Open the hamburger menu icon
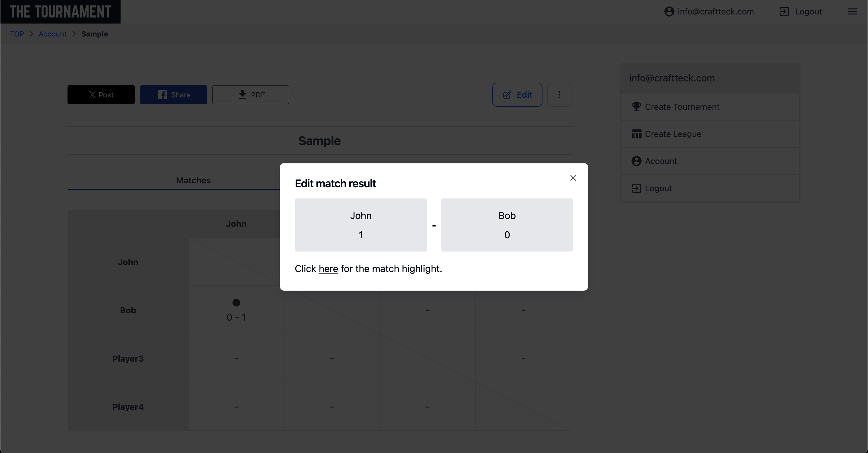The image size is (868, 453). point(852,12)
